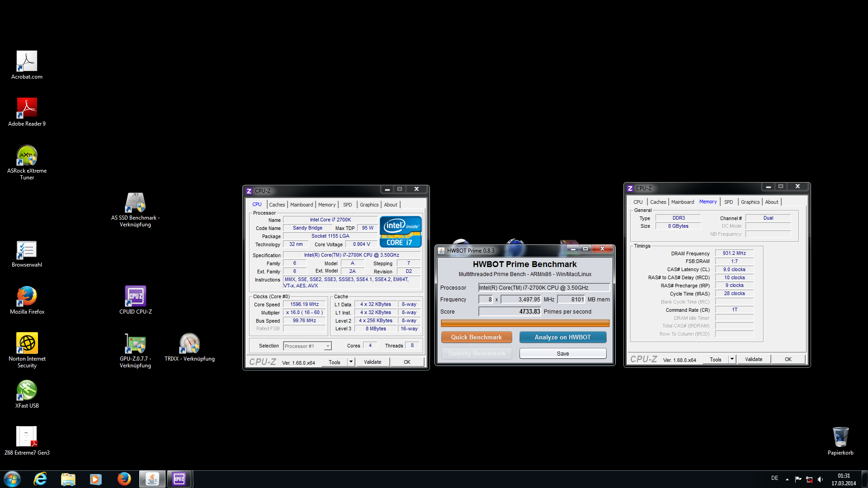This screenshot has height=488, width=868.
Task: Click Validate in left CPU-Z window
Action: [373, 362]
